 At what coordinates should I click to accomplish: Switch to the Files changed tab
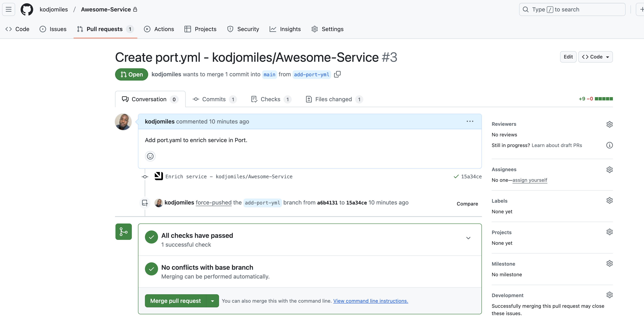tap(333, 99)
